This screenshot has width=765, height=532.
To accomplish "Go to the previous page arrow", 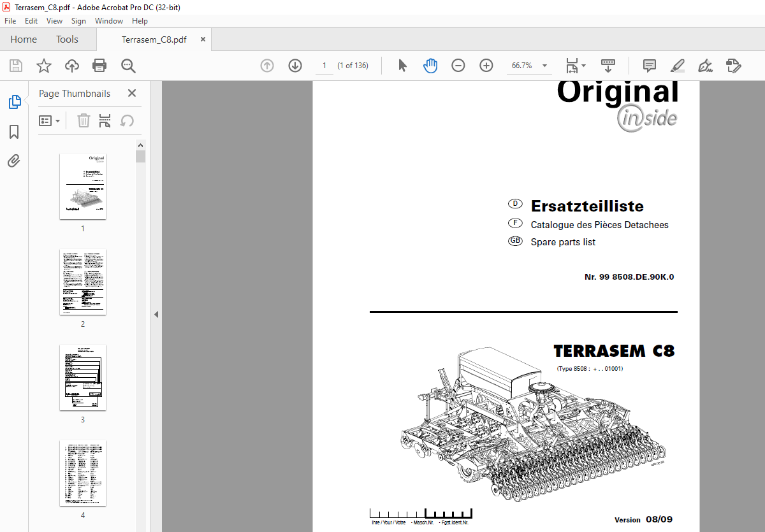I will 267,66.
